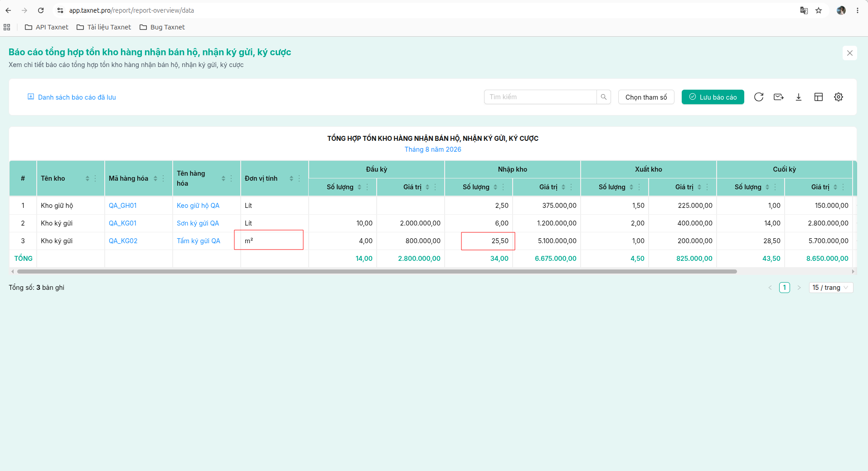Open the browser translate page icon
868x471 pixels.
pos(804,10)
